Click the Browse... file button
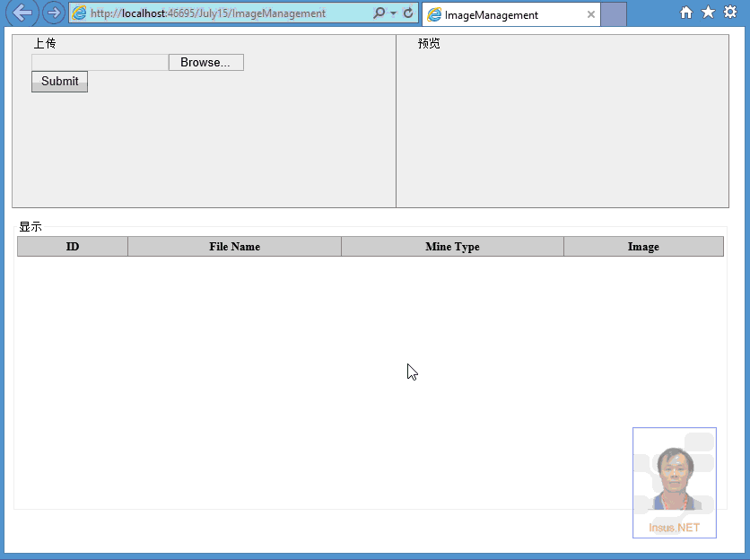Image resolution: width=750 pixels, height=560 pixels. point(205,62)
